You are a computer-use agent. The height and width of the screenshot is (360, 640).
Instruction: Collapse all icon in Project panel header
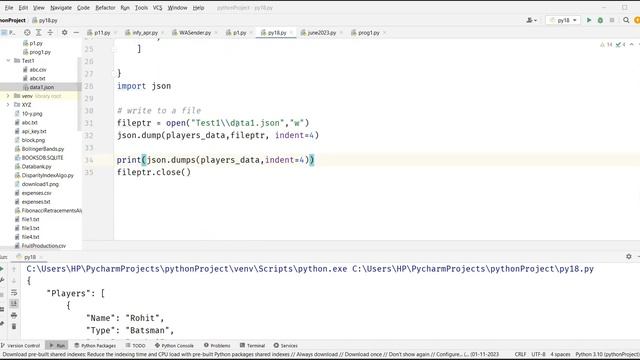click(x=50, y=32)
